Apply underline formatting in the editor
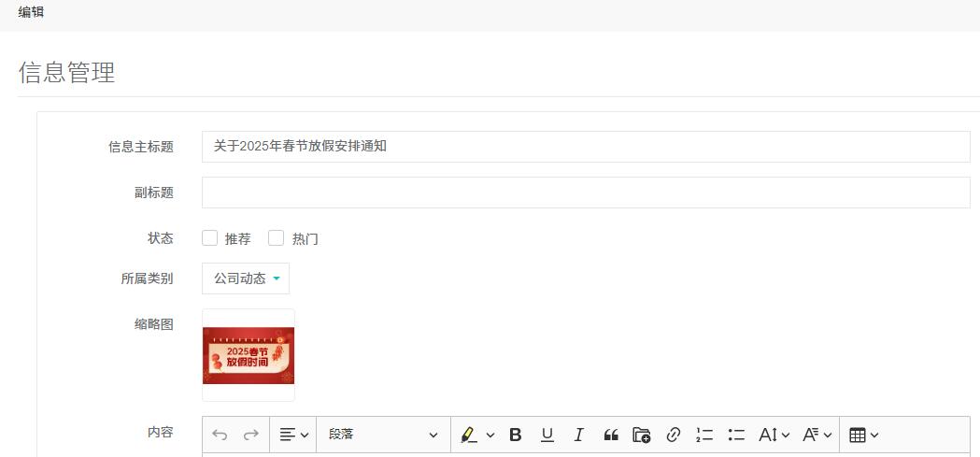The height and width of the screenshot is (457, 980). click(547, 435)
